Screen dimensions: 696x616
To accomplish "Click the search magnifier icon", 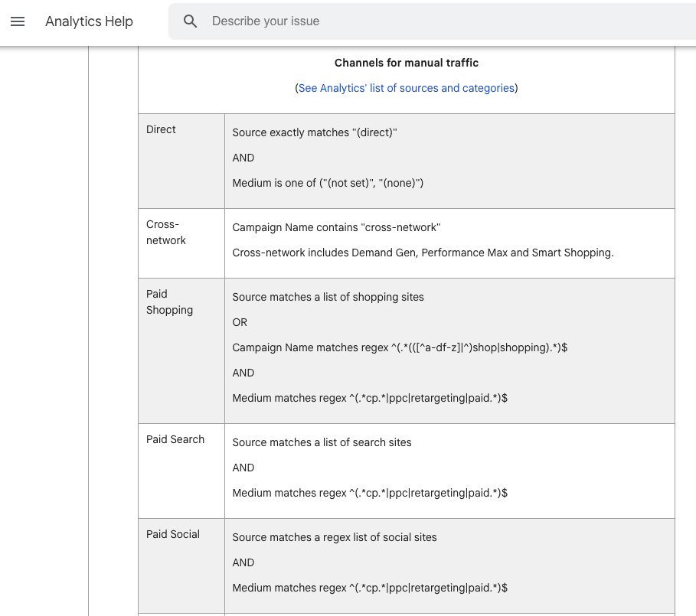I will [191, 21].
